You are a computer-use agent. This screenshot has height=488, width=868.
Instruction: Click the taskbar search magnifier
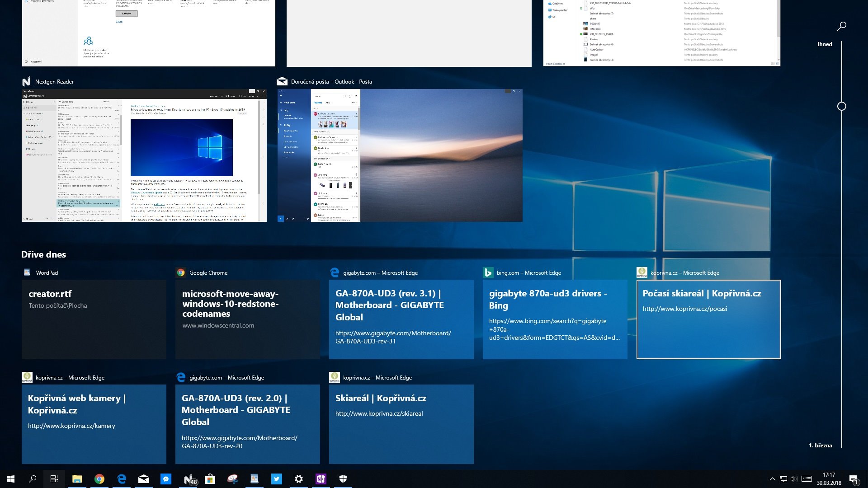click(33, 479)
